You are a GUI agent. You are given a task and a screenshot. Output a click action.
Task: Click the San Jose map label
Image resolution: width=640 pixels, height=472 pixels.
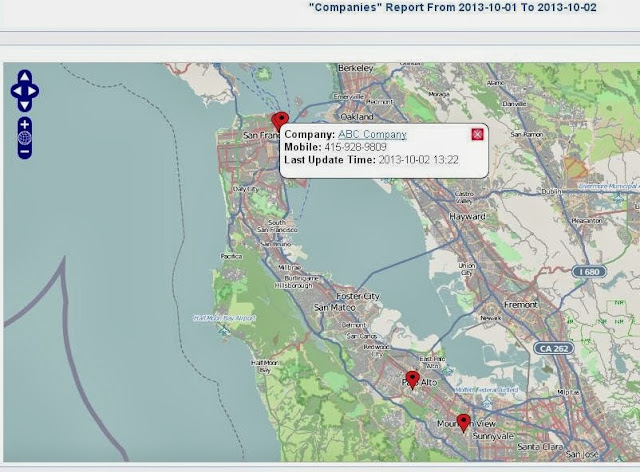(582, 454)
